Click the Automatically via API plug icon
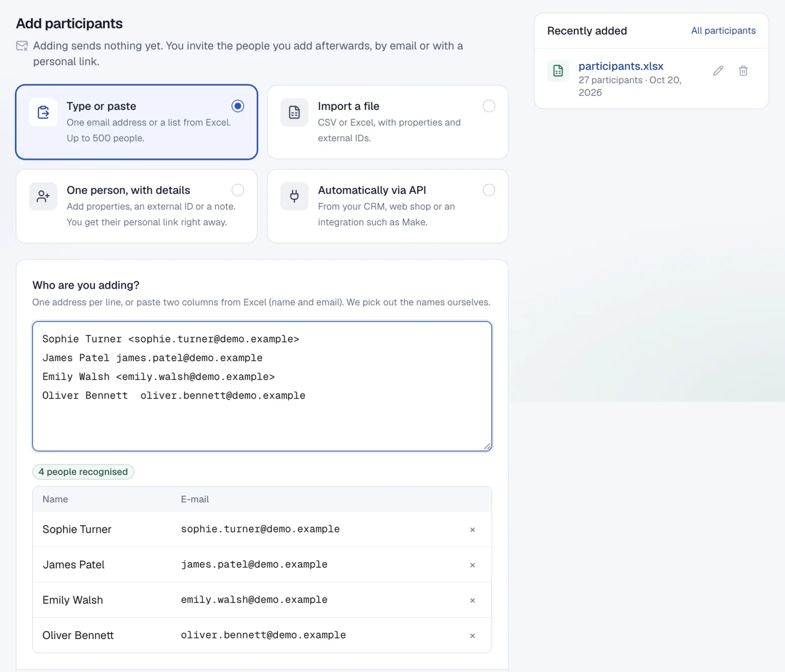 tap(294, 196)
